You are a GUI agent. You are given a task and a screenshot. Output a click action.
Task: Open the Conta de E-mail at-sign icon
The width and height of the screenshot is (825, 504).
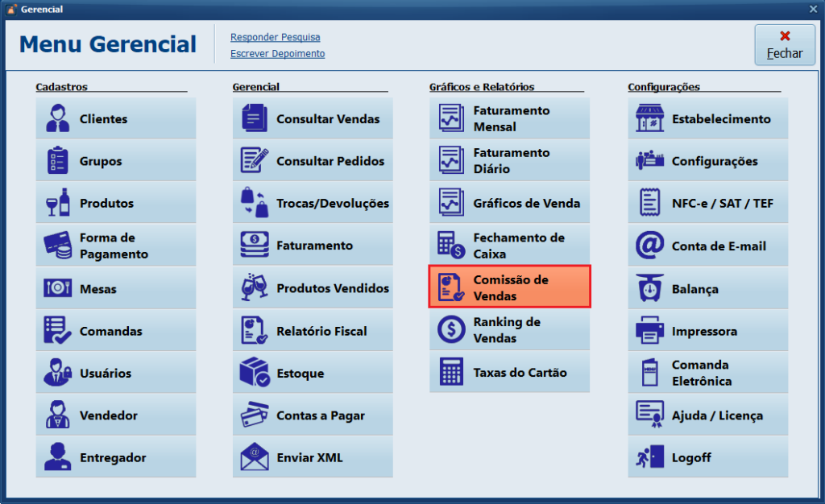[x=650, y=246]
